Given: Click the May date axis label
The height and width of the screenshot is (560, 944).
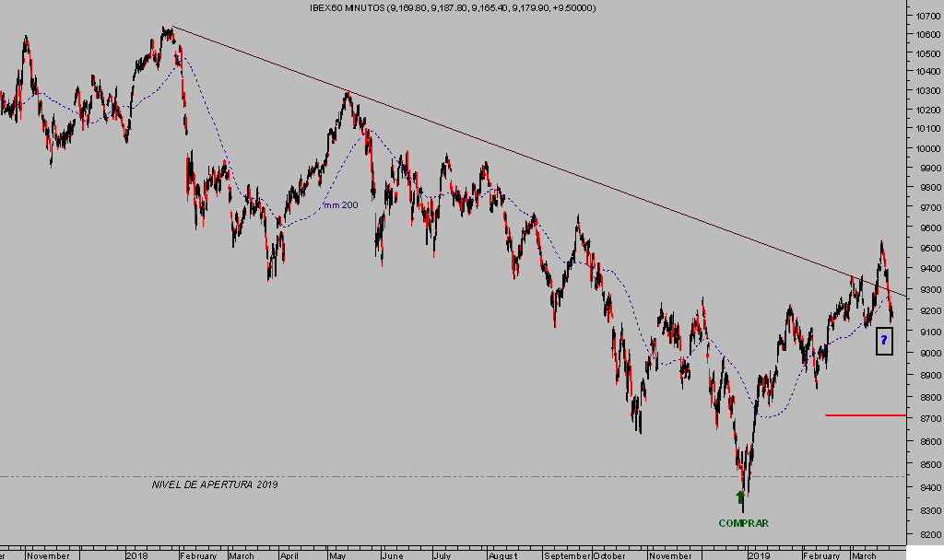Looking at the screenshot, I should pos(337,555).
